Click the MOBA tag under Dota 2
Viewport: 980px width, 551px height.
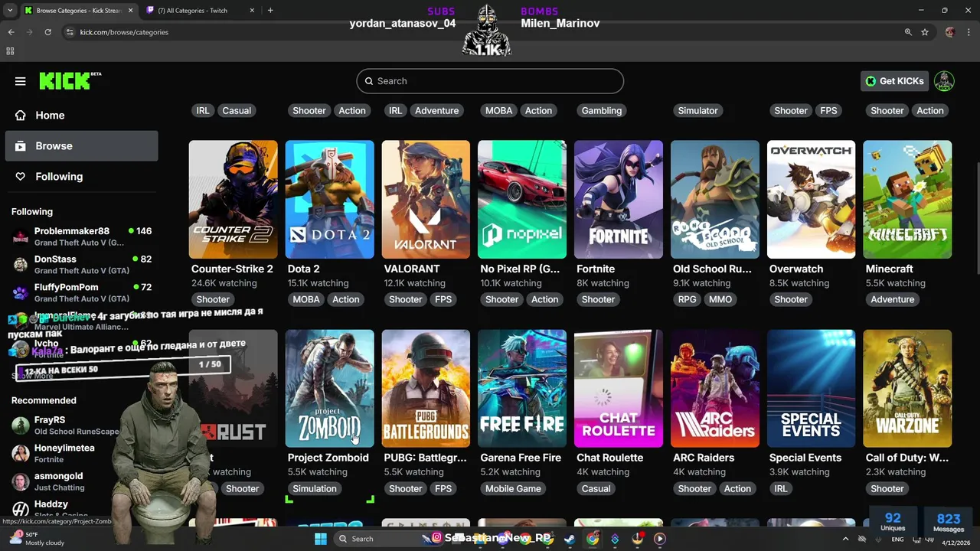pos(306,299)
